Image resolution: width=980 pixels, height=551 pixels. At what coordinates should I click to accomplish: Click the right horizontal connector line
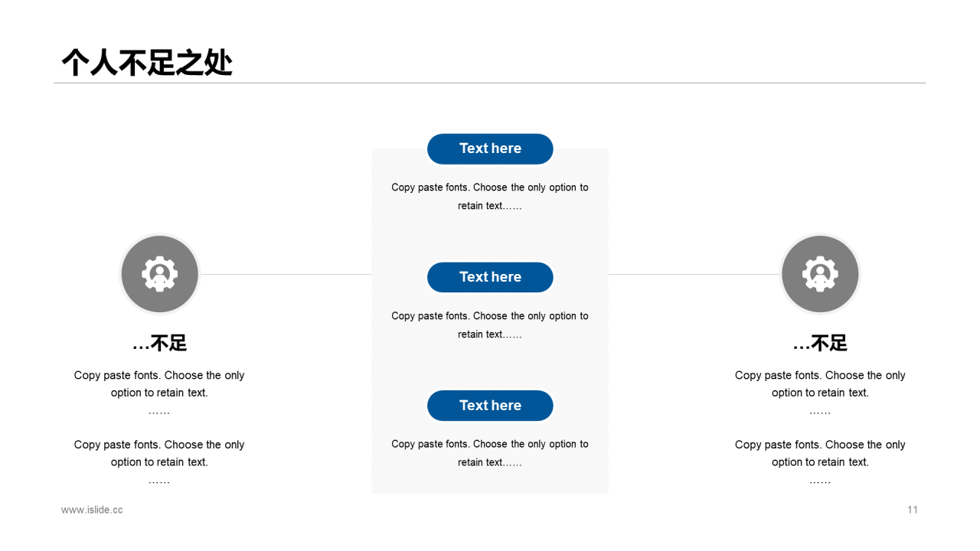pyautogui.click(x=694, y=274)
